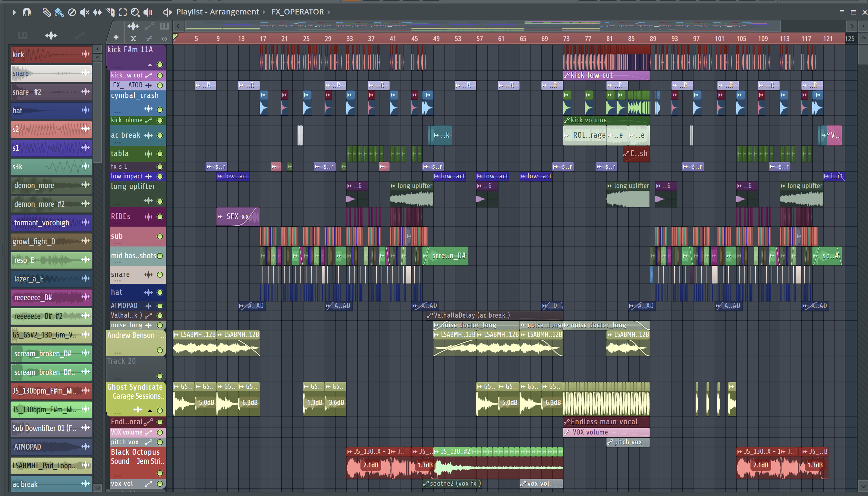The image size is (868, 496).
Task: Select the Playback speaker tool
Action: pos(148,13)
